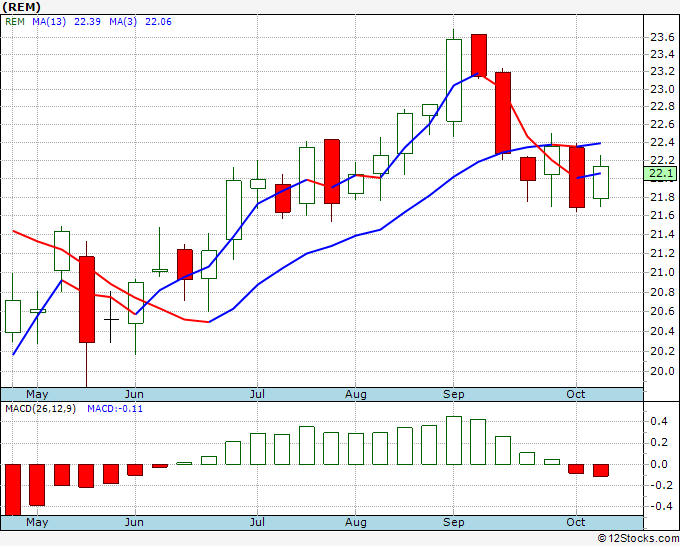Click the last green candlestick after Oct

point(601,182)
